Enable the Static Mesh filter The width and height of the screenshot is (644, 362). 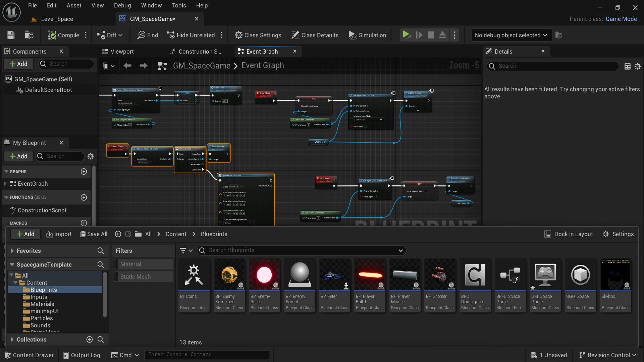144,276
